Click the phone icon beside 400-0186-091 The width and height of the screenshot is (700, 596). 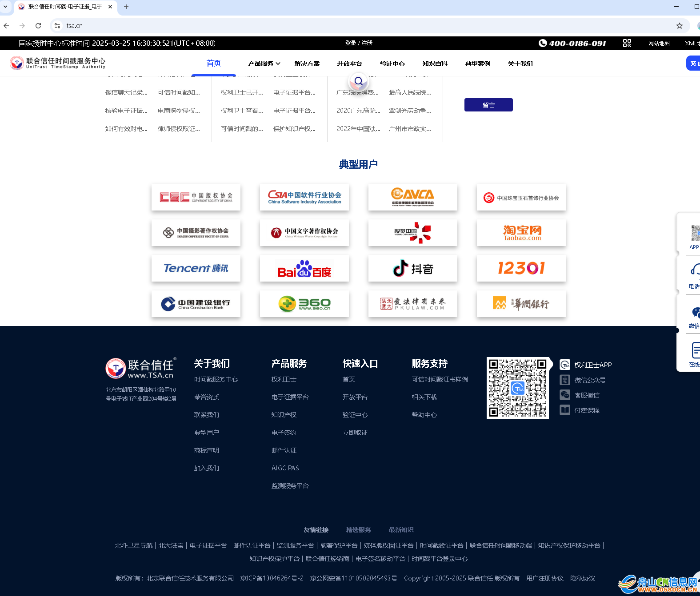click(543, 43)
